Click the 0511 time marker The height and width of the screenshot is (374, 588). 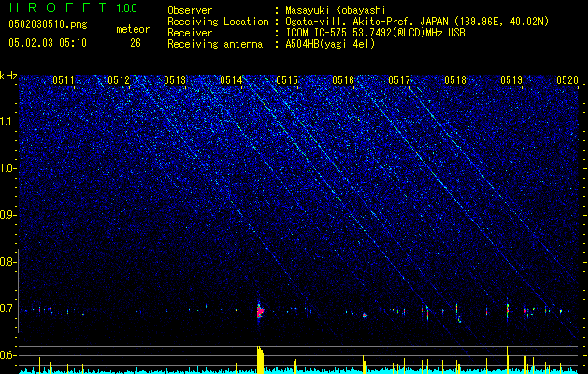pyautogui.click(x=63, y=80)
